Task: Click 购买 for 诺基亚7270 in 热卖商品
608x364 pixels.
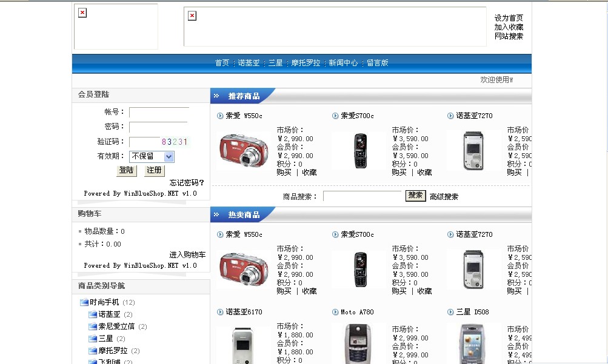Action: click(x=514, y=291)
